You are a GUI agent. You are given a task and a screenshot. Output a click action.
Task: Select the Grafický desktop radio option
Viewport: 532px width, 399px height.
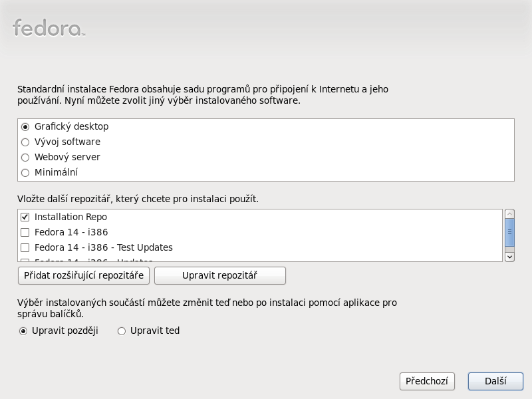(x=25, y=127)
